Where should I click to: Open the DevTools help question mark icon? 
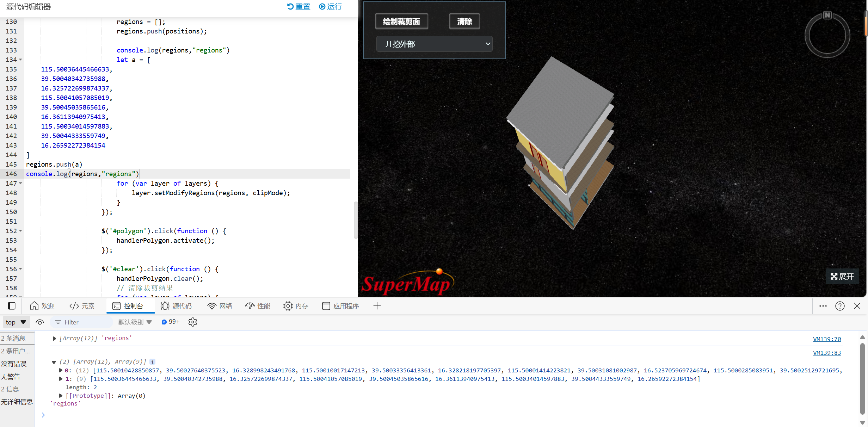pos(840,306)
